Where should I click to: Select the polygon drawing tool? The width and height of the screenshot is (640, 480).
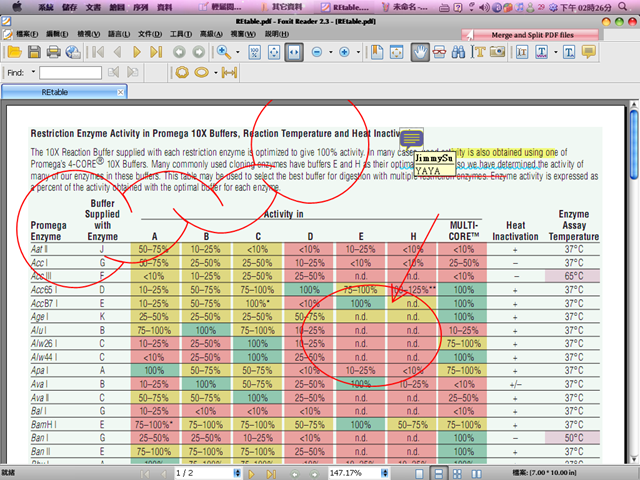point(182,73)
